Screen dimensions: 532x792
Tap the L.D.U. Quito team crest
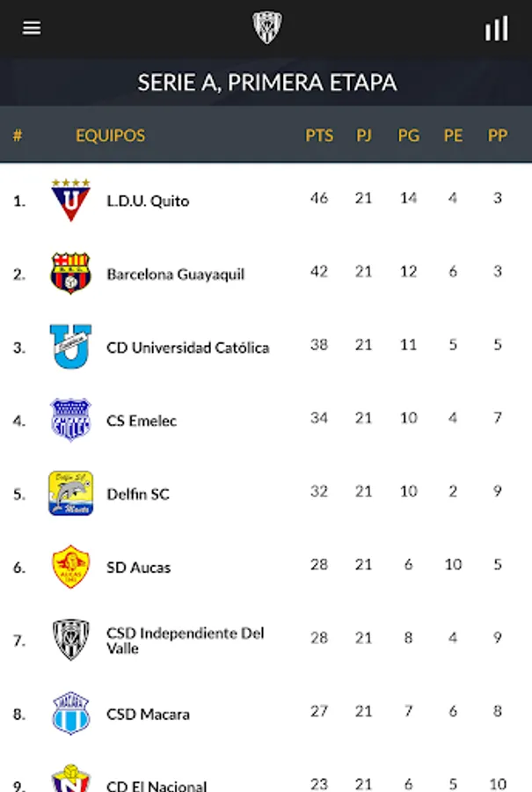click(70, 200)
